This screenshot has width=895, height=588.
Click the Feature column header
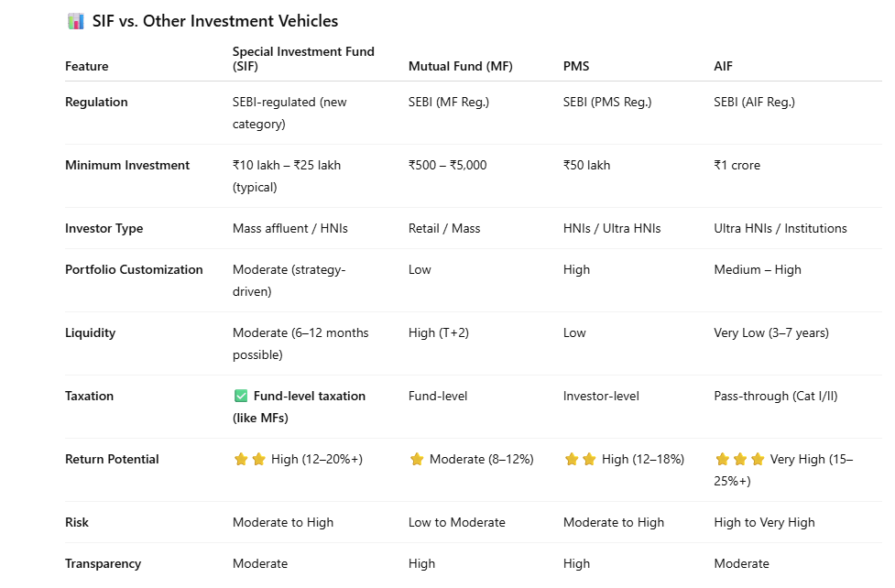(87, 66)
